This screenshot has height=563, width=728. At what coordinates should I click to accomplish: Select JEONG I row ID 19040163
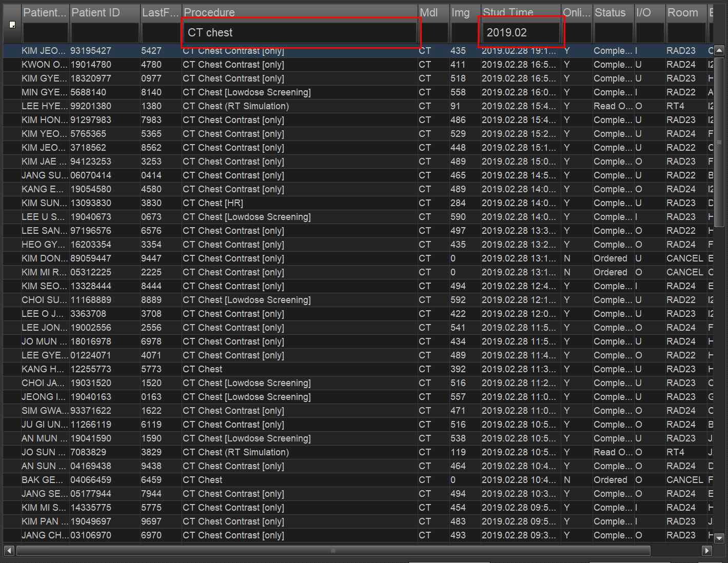point(358,397)
